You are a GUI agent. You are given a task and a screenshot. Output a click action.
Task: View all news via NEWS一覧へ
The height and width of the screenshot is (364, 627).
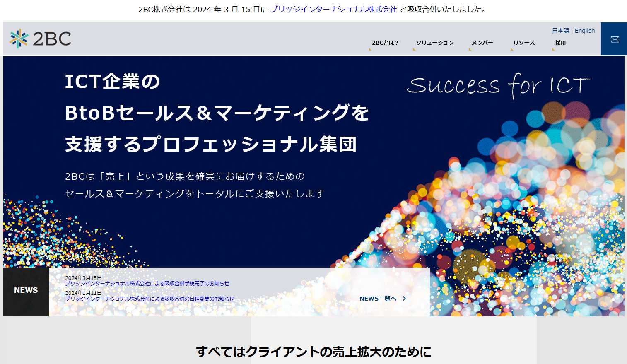[378, 299]
